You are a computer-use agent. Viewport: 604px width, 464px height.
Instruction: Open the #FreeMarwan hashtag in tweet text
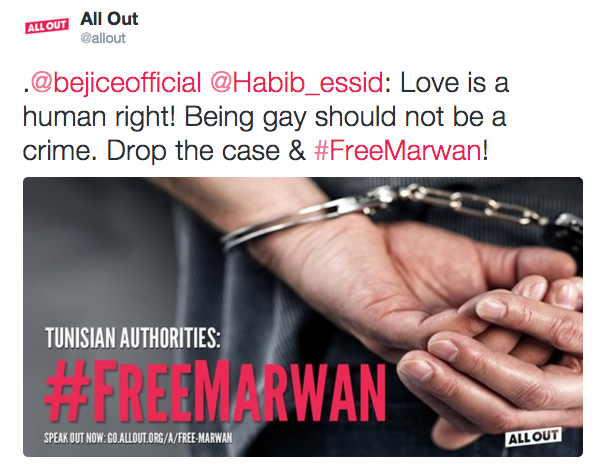(398, 151)
